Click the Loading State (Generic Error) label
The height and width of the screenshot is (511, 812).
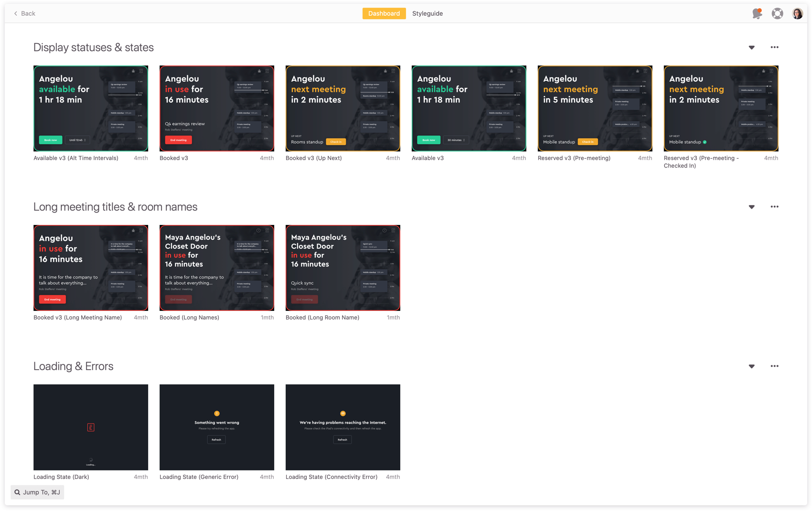[x=199, y=477]
